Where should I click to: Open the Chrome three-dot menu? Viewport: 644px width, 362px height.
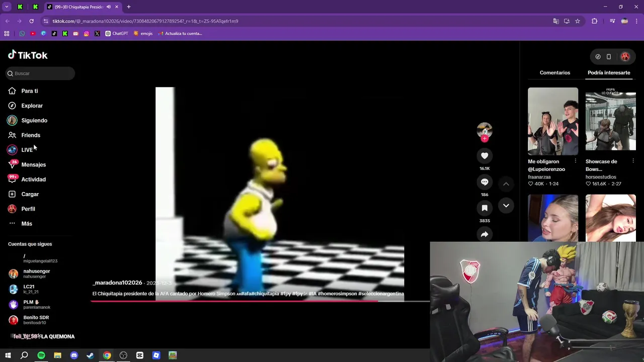tap(636, 21)
